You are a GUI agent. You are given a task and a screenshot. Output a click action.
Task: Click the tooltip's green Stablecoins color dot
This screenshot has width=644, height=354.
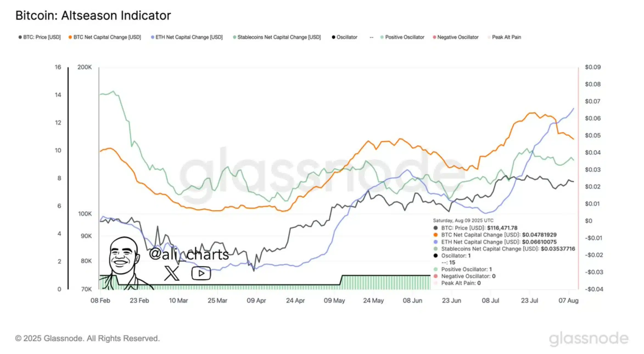pos(436,249)
